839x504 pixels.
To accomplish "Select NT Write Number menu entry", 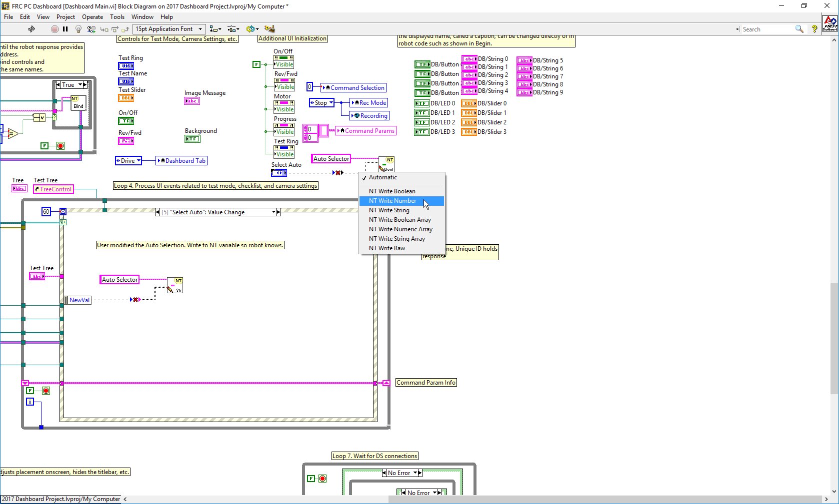I will (402, 201).
